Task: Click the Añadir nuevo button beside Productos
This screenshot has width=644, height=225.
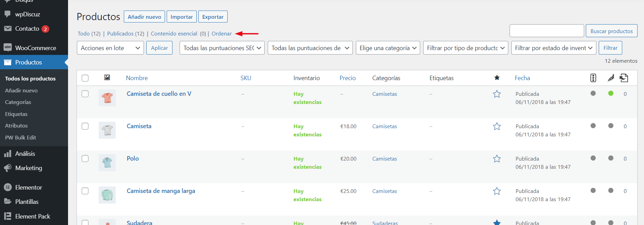Action: (144, 17)
